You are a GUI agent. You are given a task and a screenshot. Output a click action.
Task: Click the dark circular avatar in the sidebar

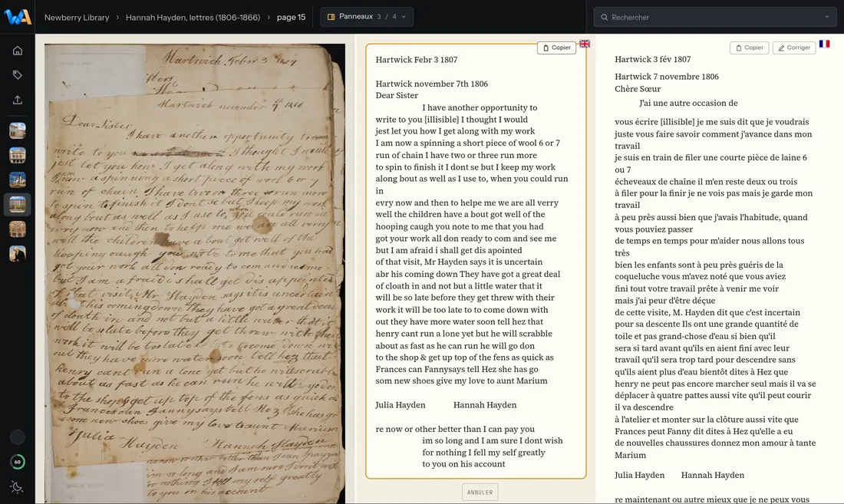pyautogui.click(x=17, y=437)
